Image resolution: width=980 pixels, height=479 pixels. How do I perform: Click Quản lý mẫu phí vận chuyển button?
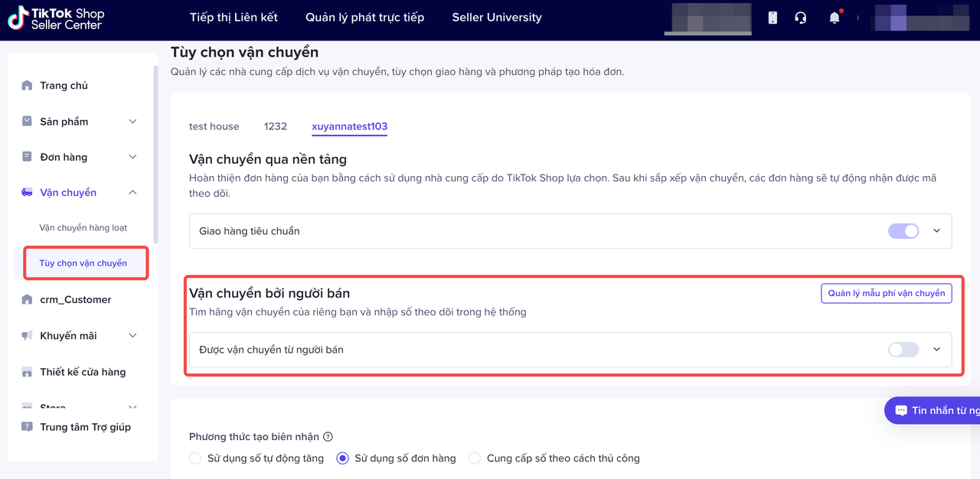(x=886, y=293)
